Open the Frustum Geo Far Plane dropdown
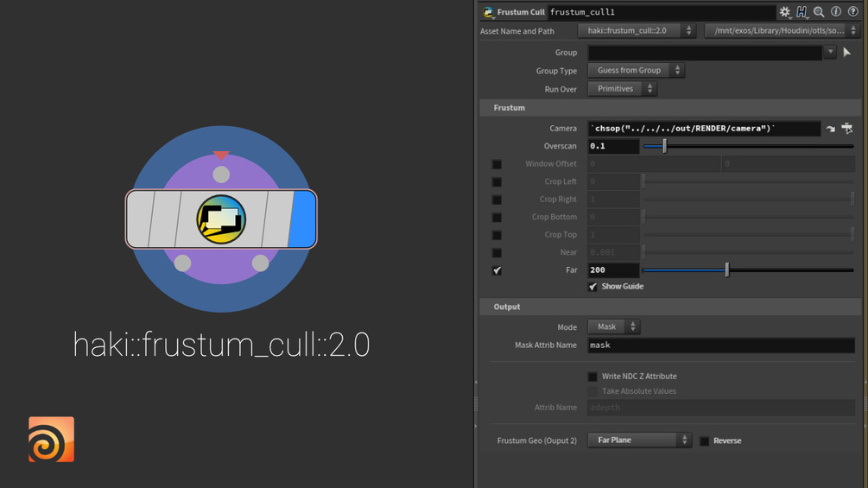 coord(639,440)
